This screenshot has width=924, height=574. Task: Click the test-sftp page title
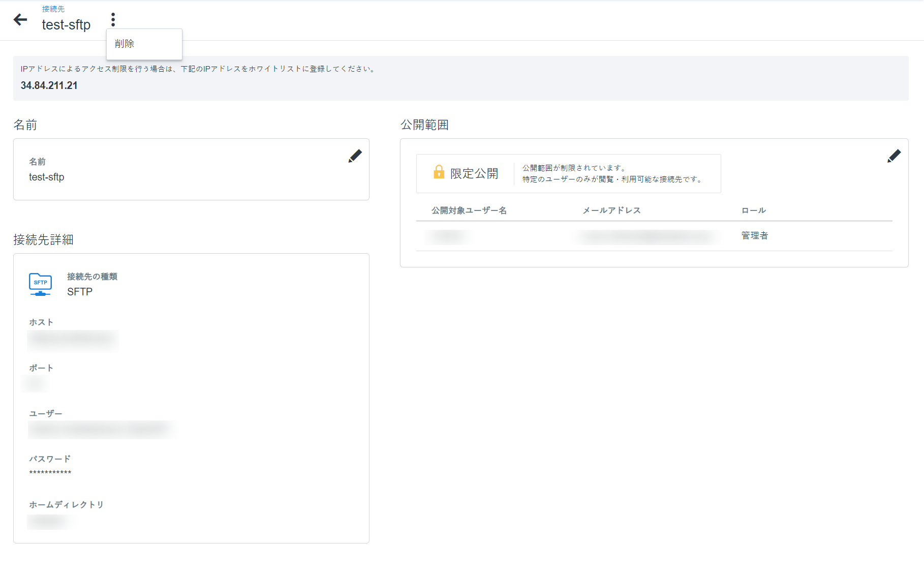tap(66, 24)
